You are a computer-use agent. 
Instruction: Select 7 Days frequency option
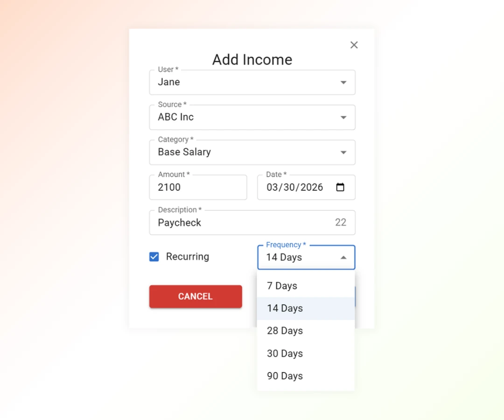click(x=306, y=286)
